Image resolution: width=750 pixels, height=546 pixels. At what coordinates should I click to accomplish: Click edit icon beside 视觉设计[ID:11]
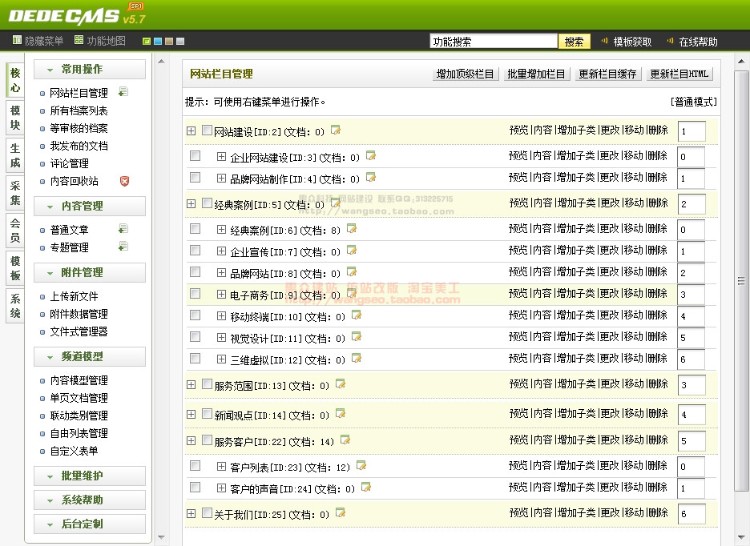pyautogui.click(x=356, y=337)
